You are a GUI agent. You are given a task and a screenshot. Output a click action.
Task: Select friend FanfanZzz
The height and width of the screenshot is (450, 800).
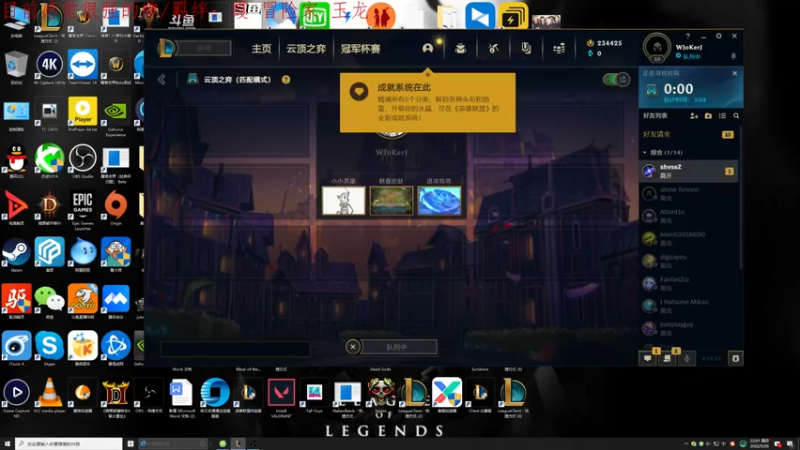coord(688,283)
